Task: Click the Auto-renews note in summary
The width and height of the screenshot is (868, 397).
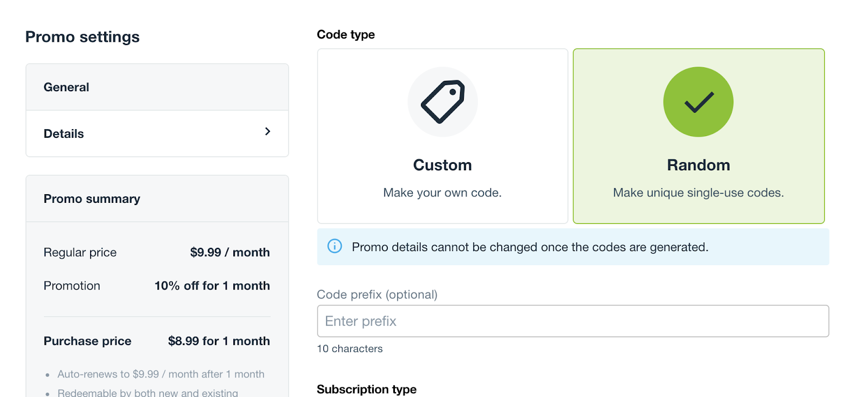Action: 161,374
